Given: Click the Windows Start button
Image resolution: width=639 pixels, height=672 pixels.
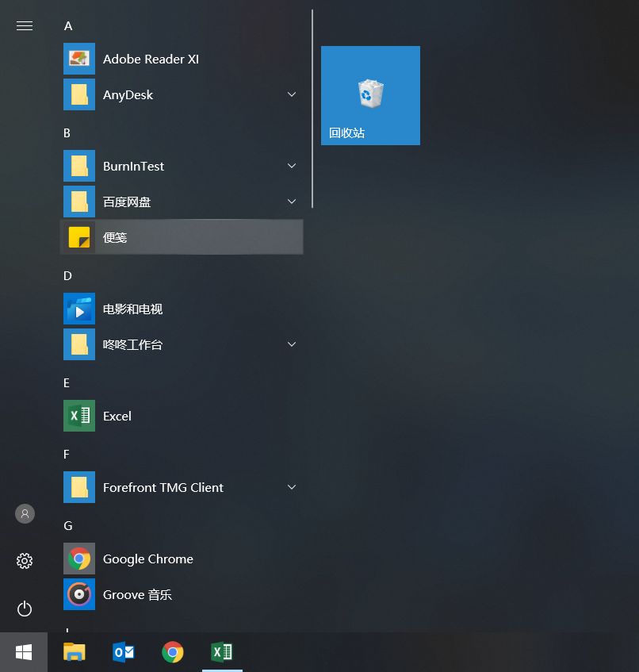Looking at the screenshot, I should [24, 652].
